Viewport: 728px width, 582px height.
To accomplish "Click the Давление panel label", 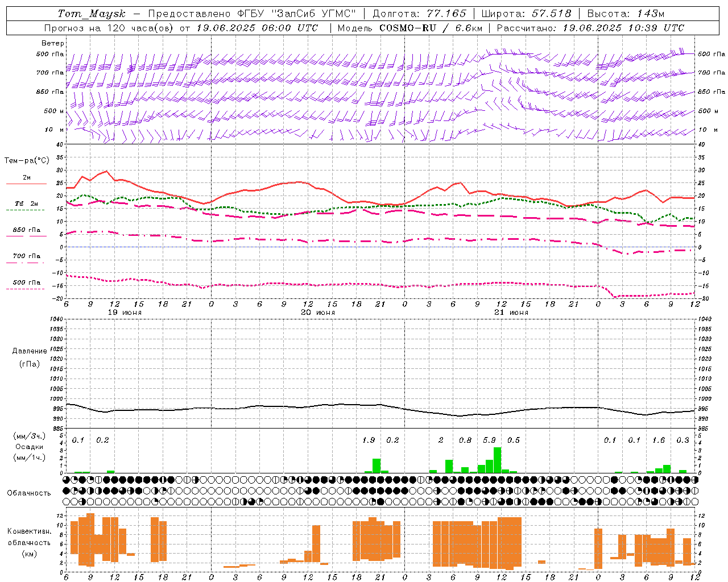I will 30,351.
